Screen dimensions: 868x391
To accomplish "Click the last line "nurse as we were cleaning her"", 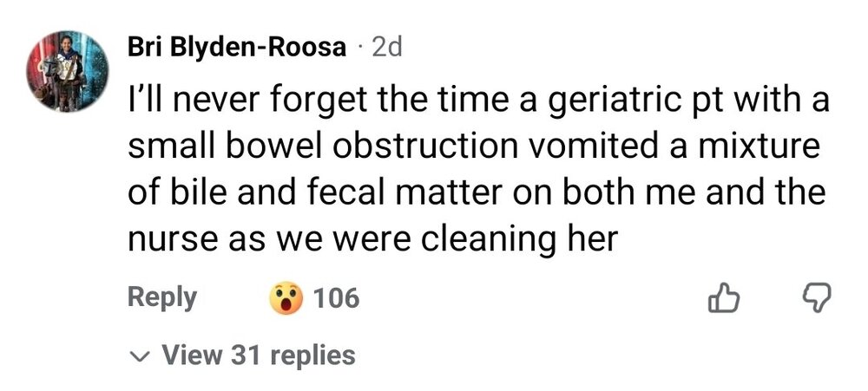I will pos(372,238).
